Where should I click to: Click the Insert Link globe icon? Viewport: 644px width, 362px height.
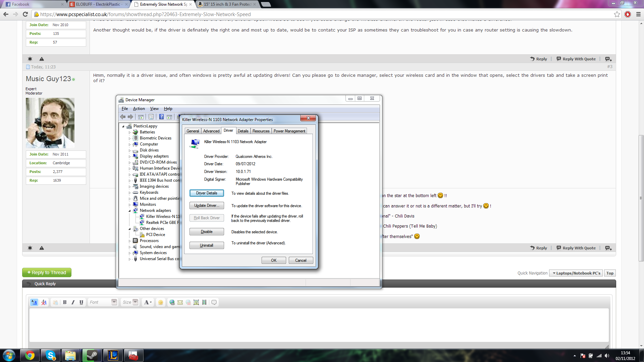pyautogui.click(x=172, y=302)
